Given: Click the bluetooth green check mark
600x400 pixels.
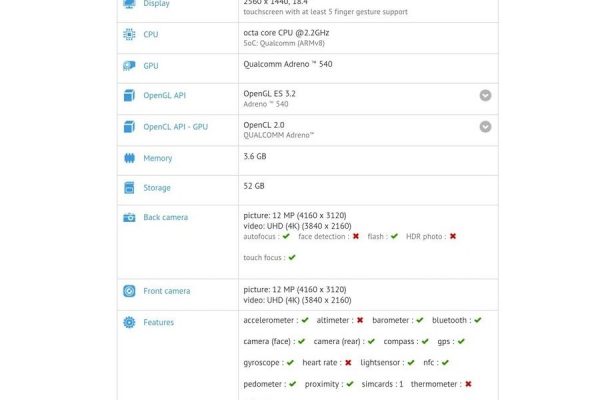Looking at the screenshot, I should click(478, 321).
